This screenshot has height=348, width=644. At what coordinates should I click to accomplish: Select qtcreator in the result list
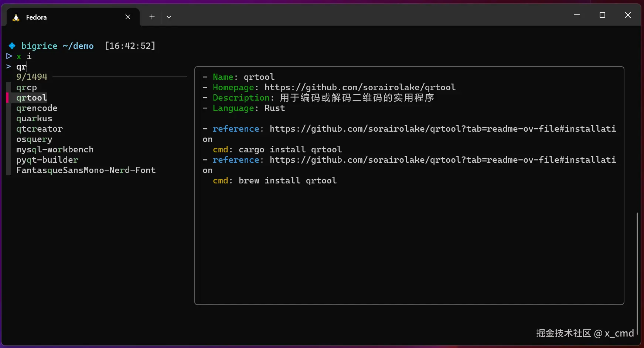[x=40, y=129]
